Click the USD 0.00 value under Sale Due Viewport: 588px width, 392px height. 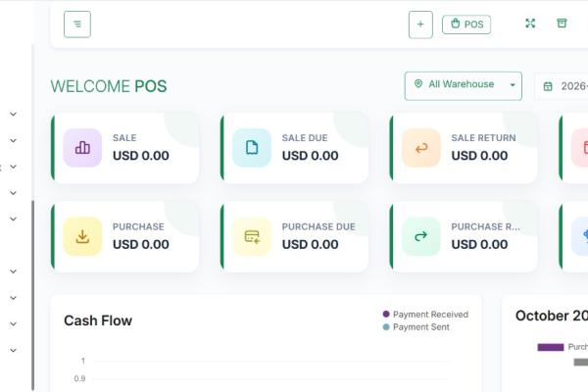(310, 155)
